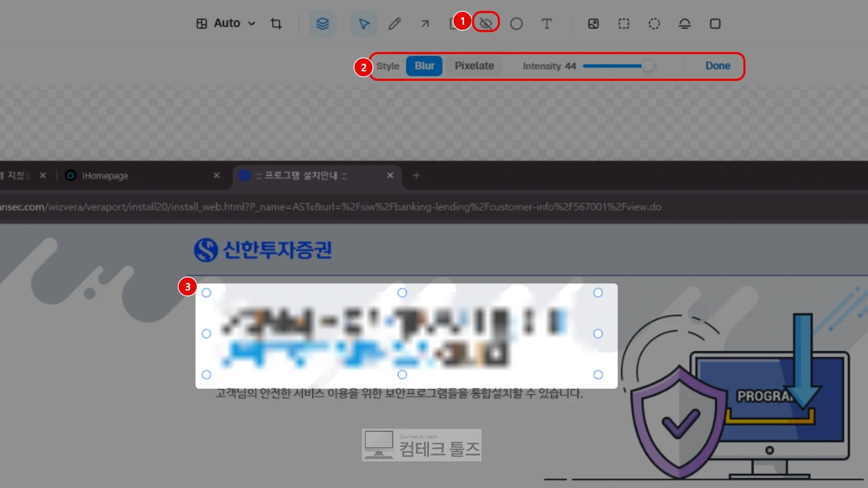This screenshot has height=488, width=868.
Task: Click Done to finish blur settings
Action: 718,66
